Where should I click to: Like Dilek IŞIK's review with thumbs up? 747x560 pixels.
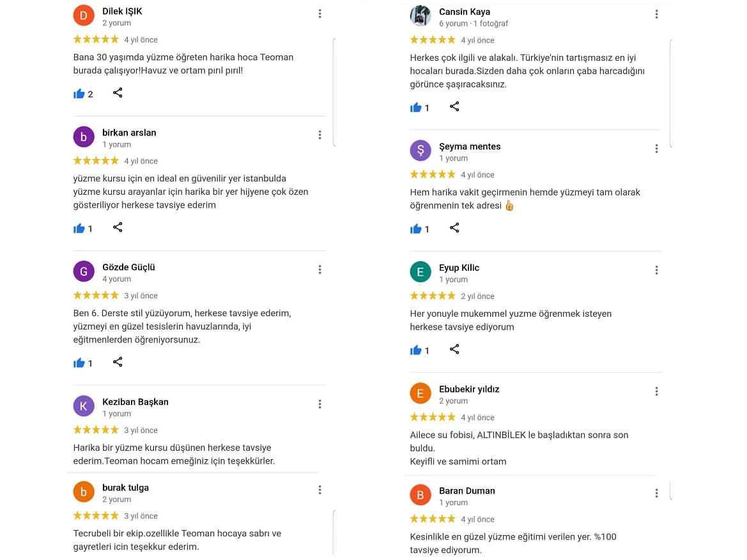click(79, 94)
